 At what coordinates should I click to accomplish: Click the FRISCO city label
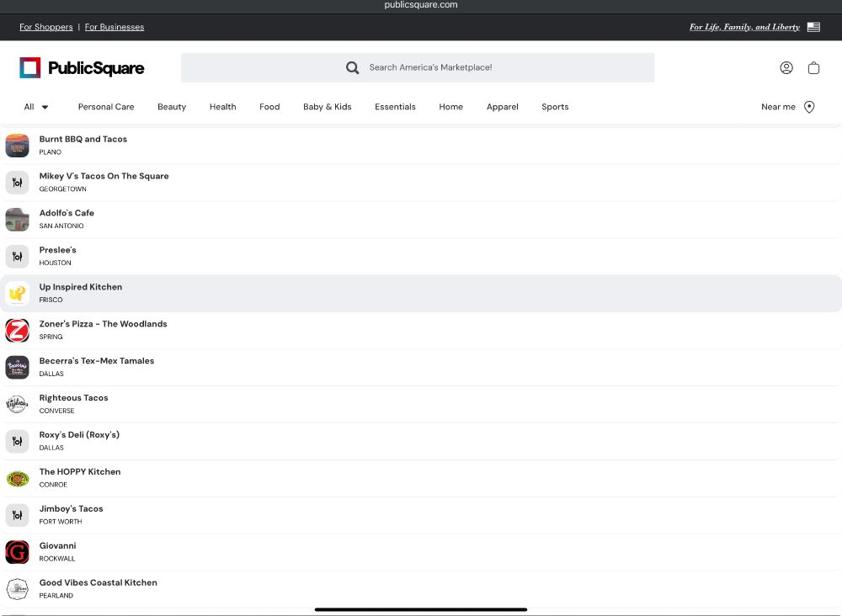click(x=51, y=300)
